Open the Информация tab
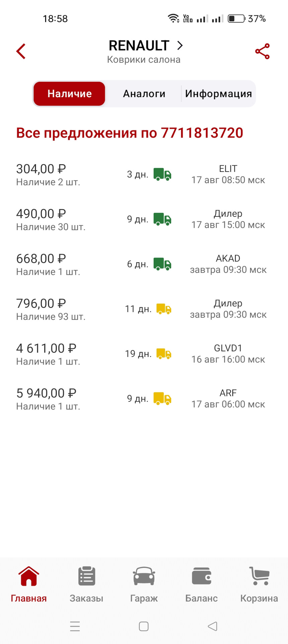 218,94
